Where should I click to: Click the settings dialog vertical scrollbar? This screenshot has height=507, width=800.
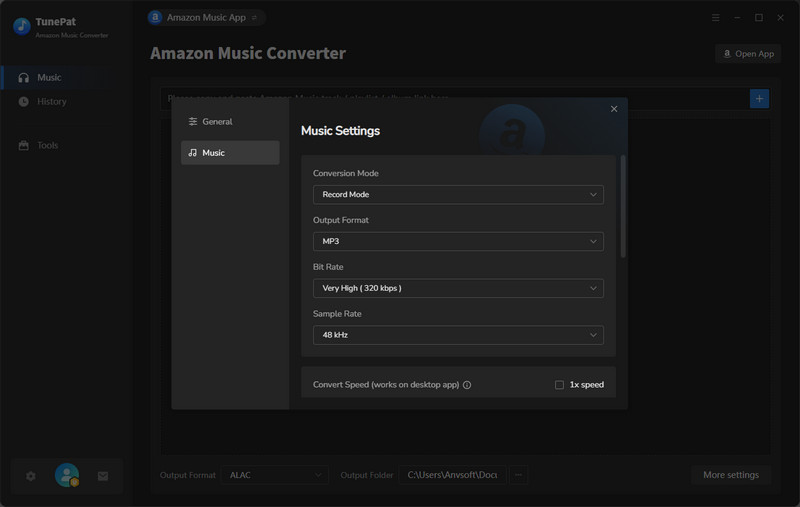click(x=624, y=207)
